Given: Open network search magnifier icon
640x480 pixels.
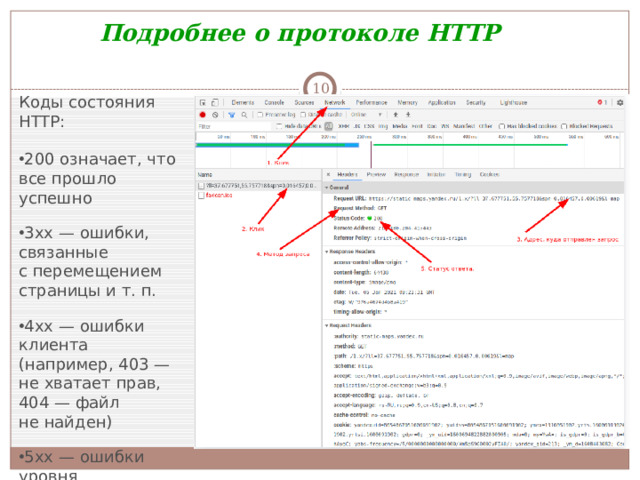Looking at the screenshot, I should [x=244, y=115].
